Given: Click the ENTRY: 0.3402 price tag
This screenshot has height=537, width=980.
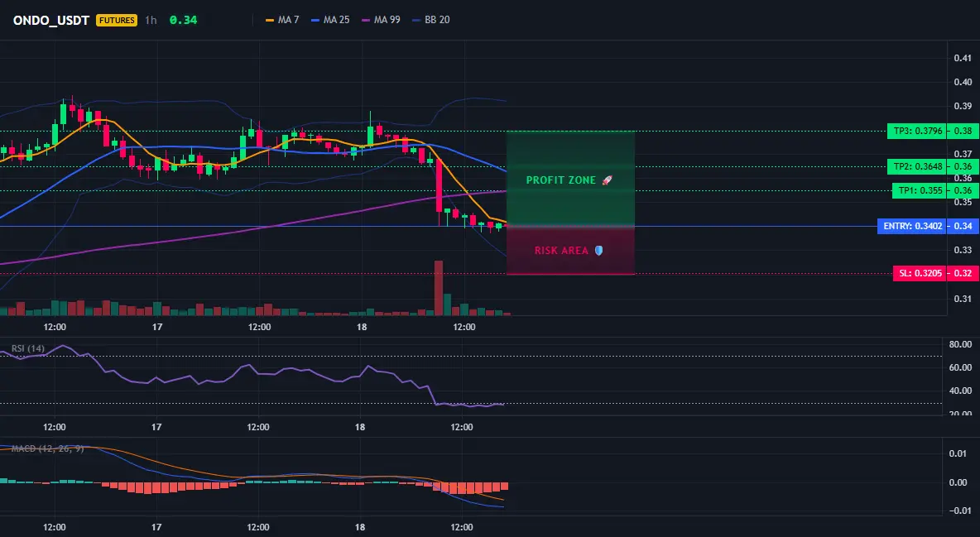Looking at the screenshot, I should (911, 227).
